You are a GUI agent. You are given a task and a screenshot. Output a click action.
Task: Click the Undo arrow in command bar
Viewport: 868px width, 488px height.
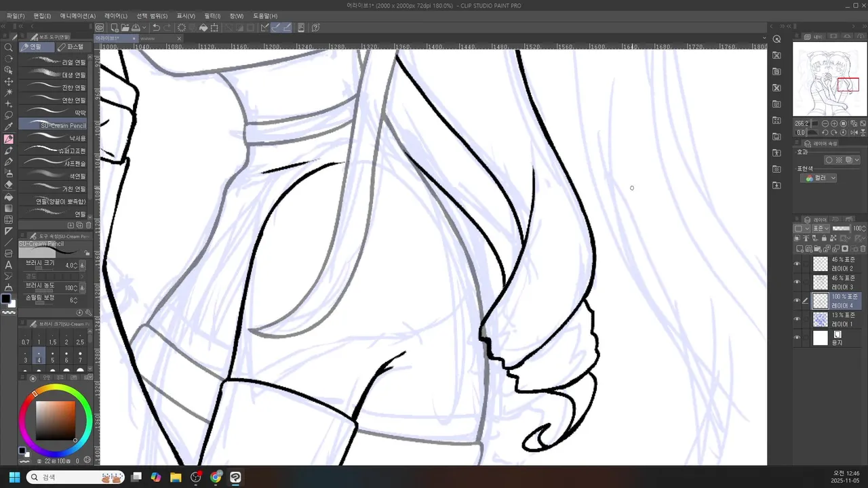click(x=156, y=27)
